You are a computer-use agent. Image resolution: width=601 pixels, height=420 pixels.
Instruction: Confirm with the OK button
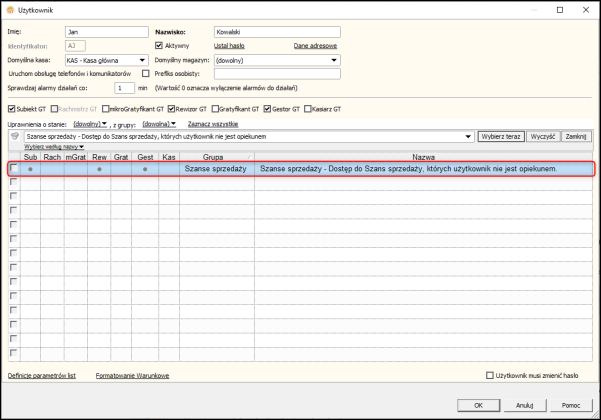pyautogui.click(x=479, y=405)
